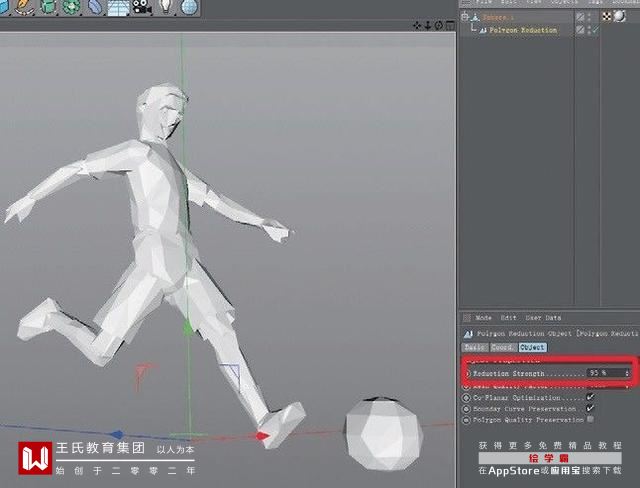
Task: Collapse the top object's tree expander
Action: 464,17
